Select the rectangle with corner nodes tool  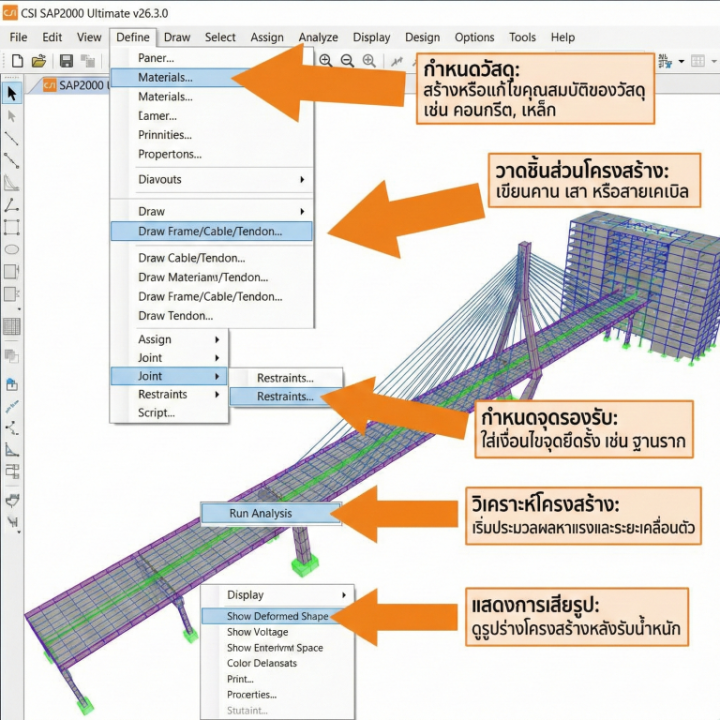(x=11, y=227)
